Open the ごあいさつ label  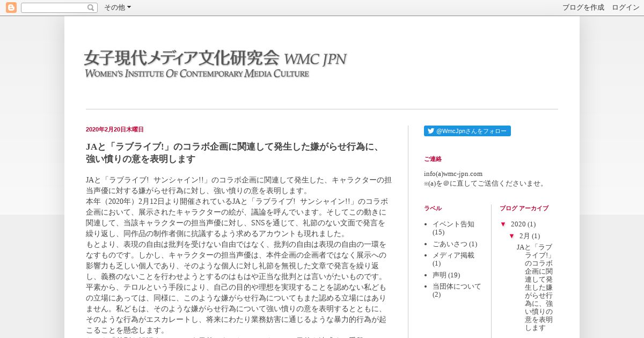point(450,244)
